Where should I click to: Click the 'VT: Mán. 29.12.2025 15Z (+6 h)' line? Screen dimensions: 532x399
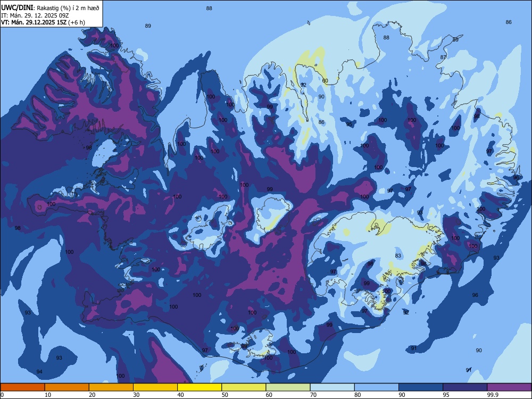[43, 22]
